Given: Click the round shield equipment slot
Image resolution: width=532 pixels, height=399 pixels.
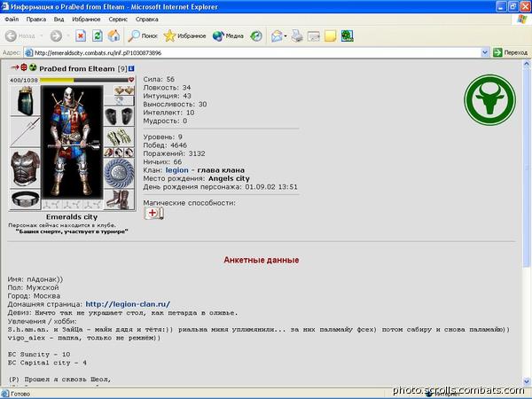Looking at the screenshot, I should [x=119, y=173].
